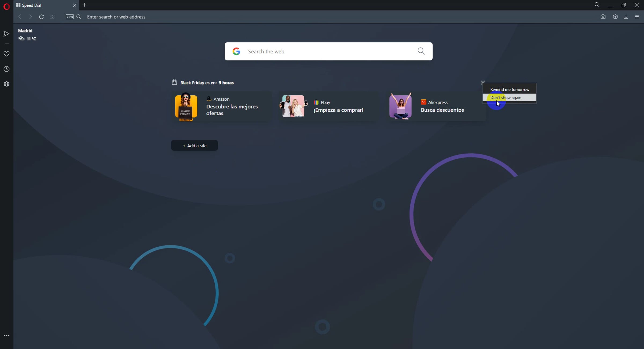The height and width of the screenshot is (349, 644).
Task: Open the Madrid weather location label
Action: 25,31
